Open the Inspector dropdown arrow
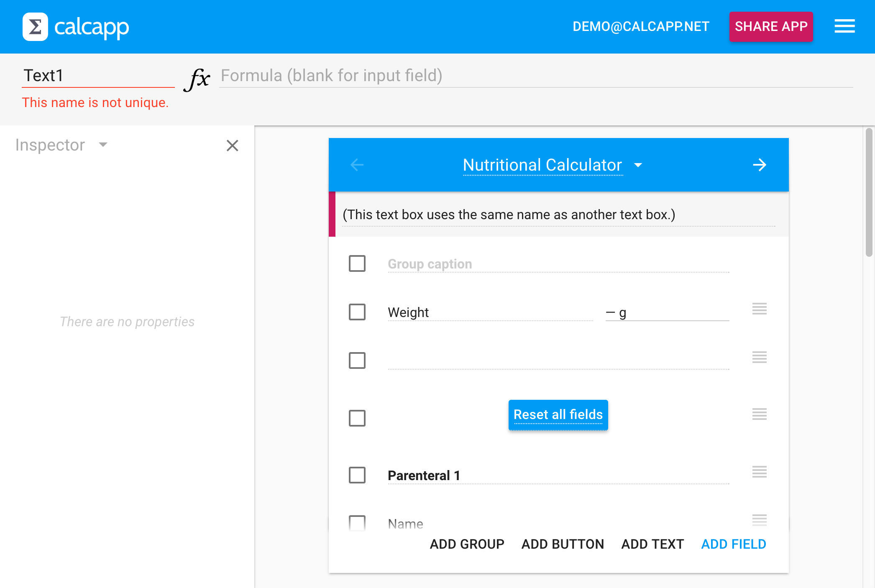 (103, 145)
